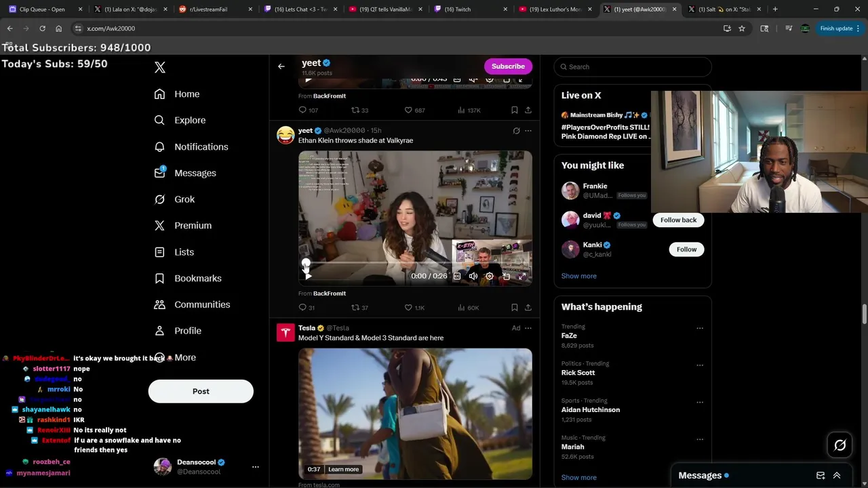
Task: Expand the Messages drawer chevrons
Action: tap(837, 476)
